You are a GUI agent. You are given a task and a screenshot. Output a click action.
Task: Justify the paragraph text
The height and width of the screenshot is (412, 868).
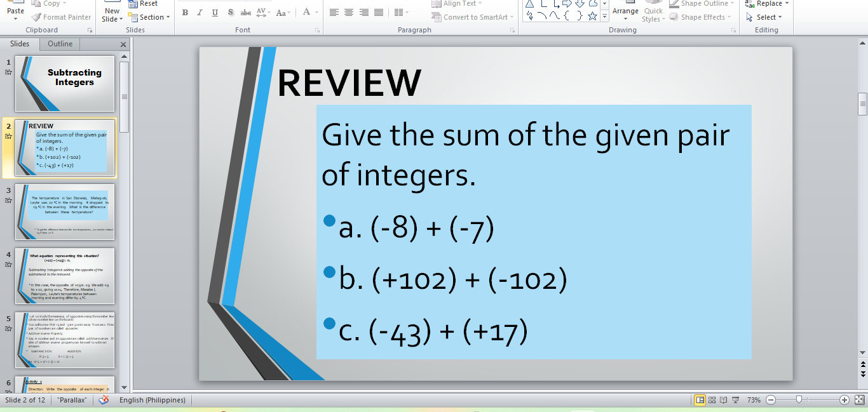[x=379, y=13]
